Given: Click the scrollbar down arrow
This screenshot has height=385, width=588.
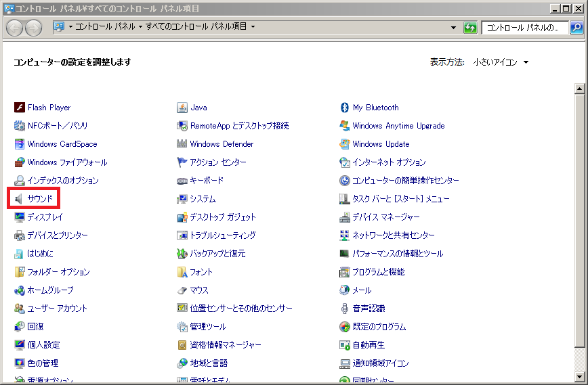Looking at the screenshot, I should point(579,376).
